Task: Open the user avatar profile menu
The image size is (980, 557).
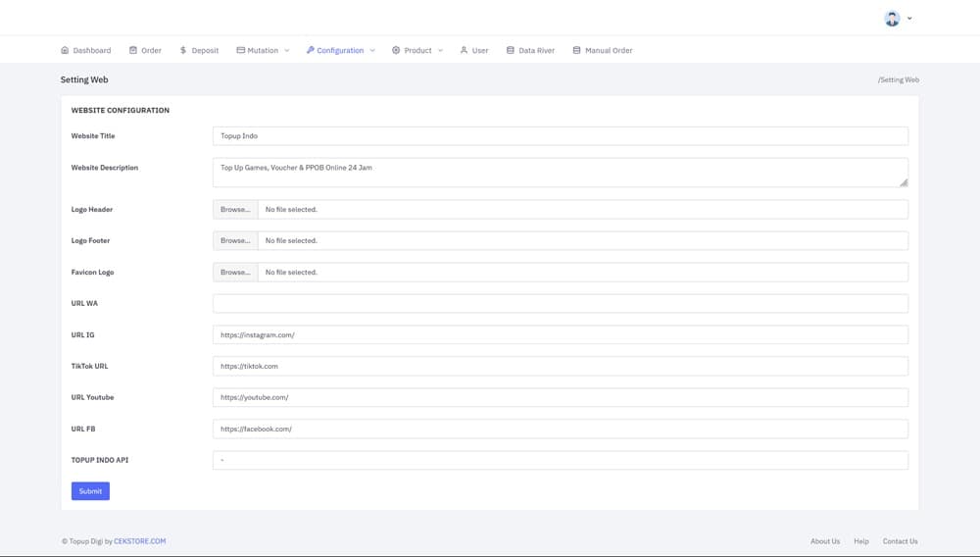Action: 892,19
